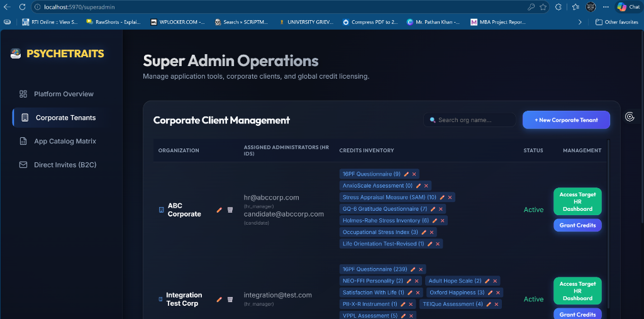
Task: Open Other favorites folder
Action: [617, 22]
